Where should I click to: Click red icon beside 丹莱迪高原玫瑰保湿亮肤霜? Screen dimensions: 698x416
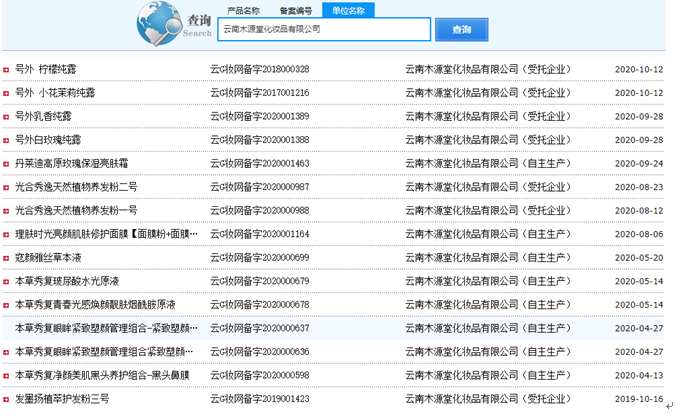[6, 164]
